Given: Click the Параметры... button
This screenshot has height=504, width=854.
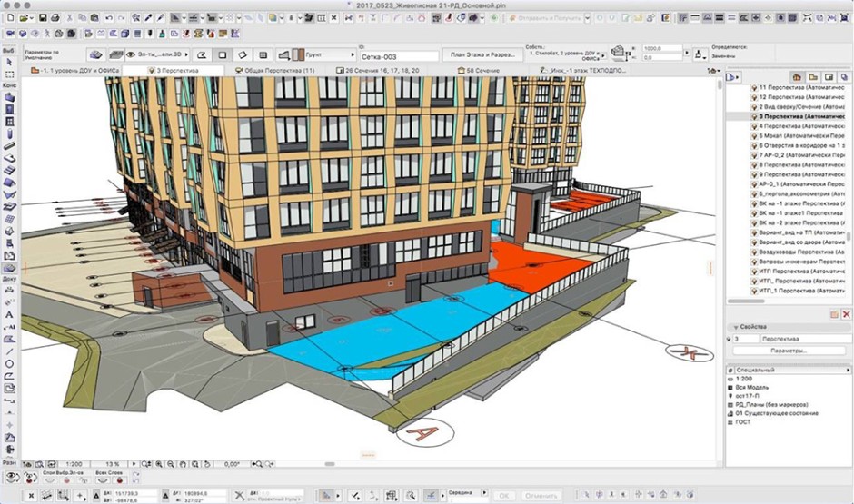Looking at the screenshot, I should pyautogui.click(x=787, y=351).
